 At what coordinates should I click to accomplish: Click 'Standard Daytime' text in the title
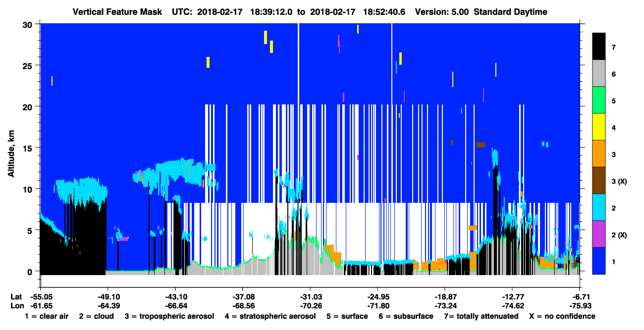coord(510,12)
